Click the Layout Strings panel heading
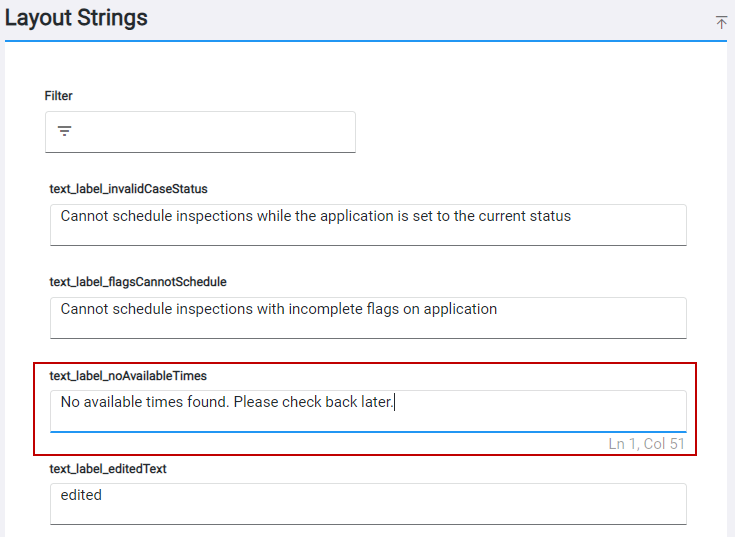The image size is (735, 537). pos(77,18)
